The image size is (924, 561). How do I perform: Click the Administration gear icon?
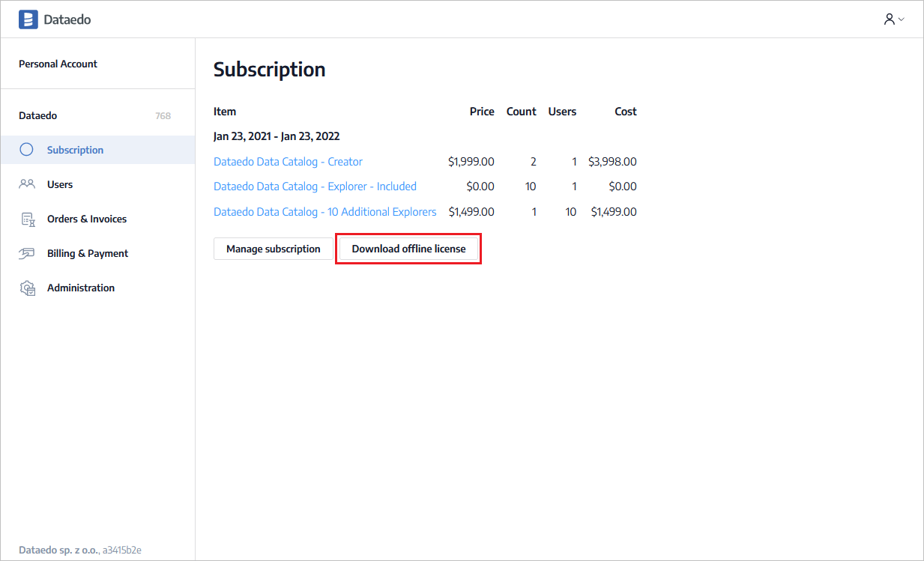tap(28, 288)
